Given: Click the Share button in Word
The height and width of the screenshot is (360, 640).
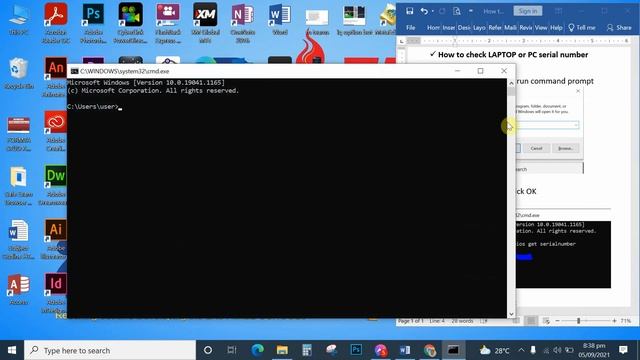Looking at the screenshot, I should click(x=619, y=28).
